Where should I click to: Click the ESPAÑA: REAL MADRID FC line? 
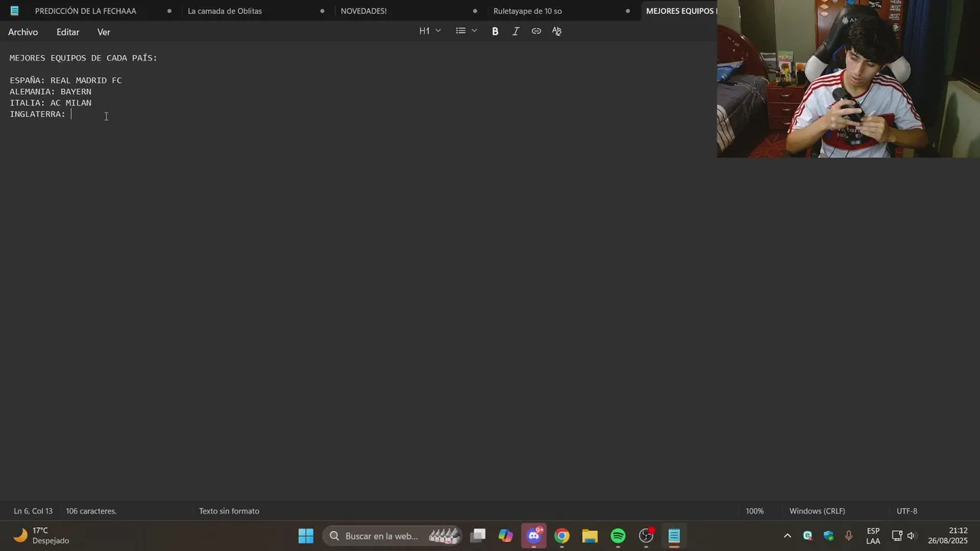66,80
